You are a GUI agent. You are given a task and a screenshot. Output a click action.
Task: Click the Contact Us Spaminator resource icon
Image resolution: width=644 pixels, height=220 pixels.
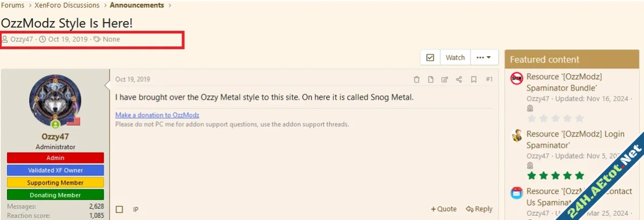pyautogui.click(x=516, y=192)
